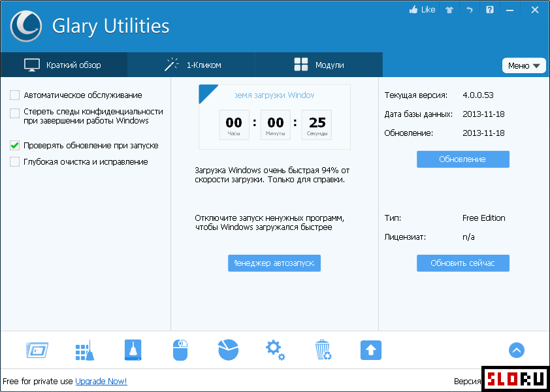Click the minutes counter box
The width and height of the screenshot is (550, 392).
[276, 125]
